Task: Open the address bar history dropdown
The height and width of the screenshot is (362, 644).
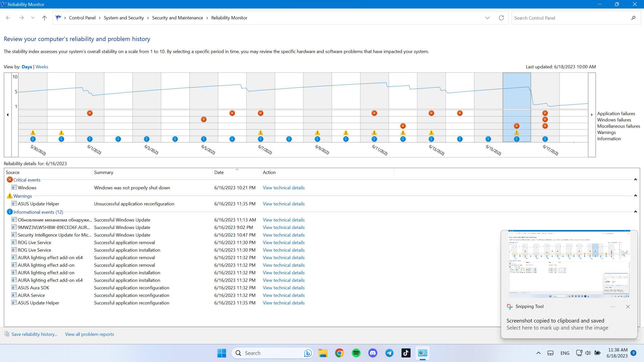Action: point(487,18)
